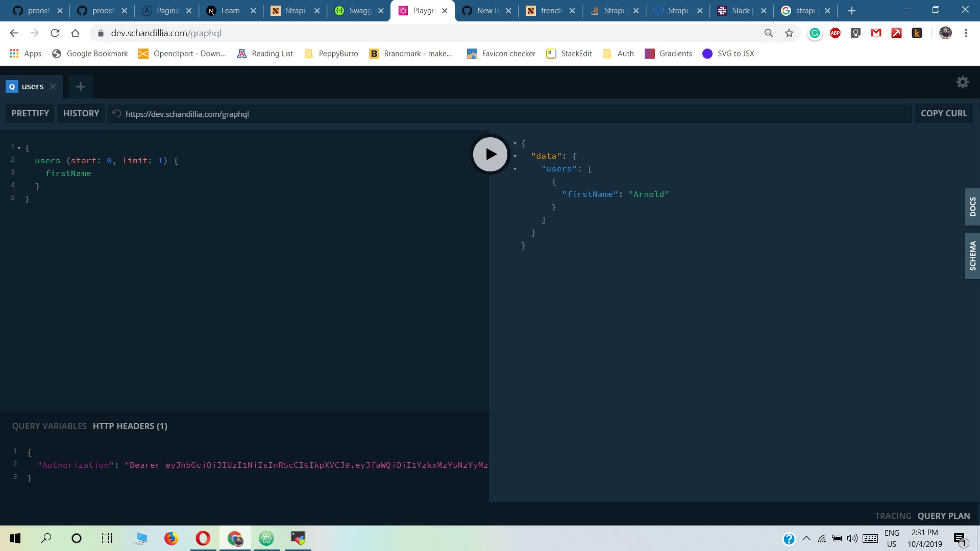The image size is (980, 551).
Task: Click firstName field in query editor
Action: pos(68,173)
